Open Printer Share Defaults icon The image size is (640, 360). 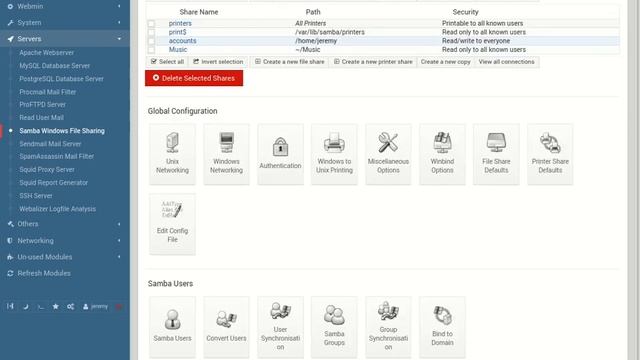click(550, 154)
